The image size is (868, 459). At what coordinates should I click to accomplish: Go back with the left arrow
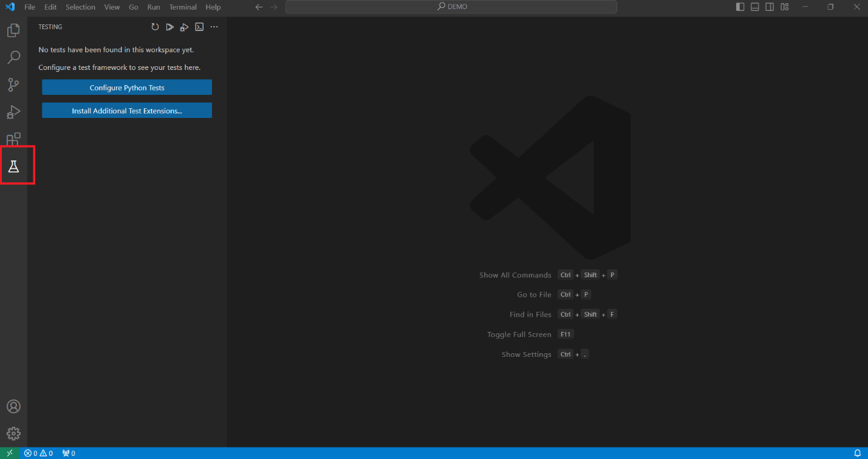click(259, 7)
